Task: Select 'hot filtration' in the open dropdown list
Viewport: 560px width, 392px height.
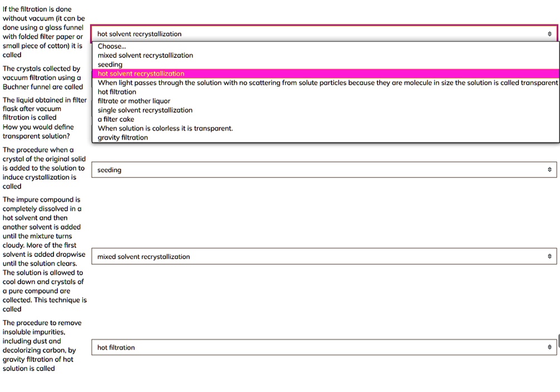Action: coord(326,92)
